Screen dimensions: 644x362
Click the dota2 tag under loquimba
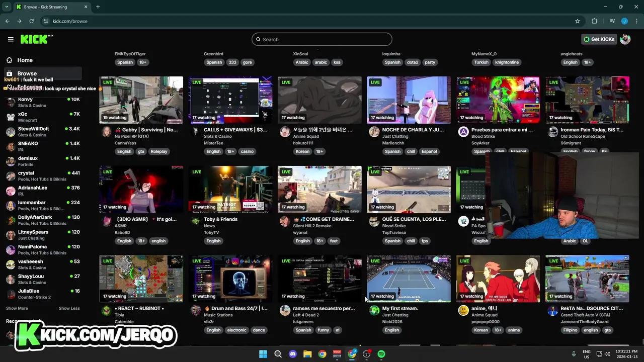(413, 62)
